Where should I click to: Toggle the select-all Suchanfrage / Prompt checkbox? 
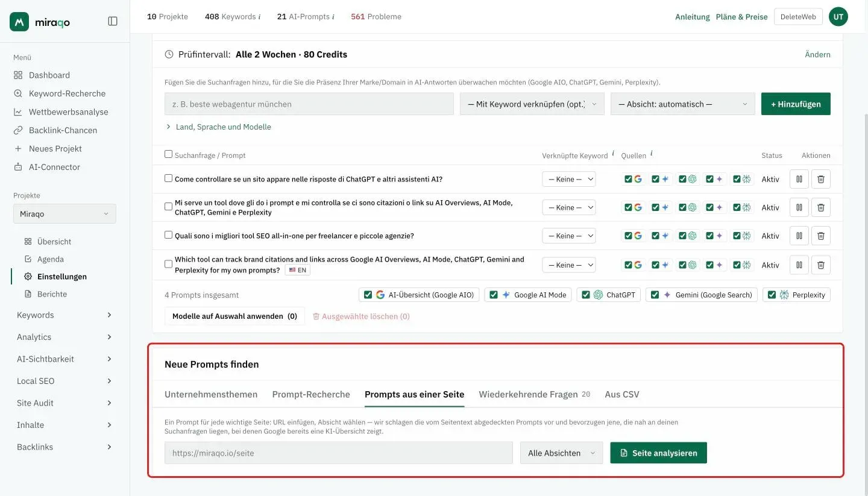[x=169, y=154]
